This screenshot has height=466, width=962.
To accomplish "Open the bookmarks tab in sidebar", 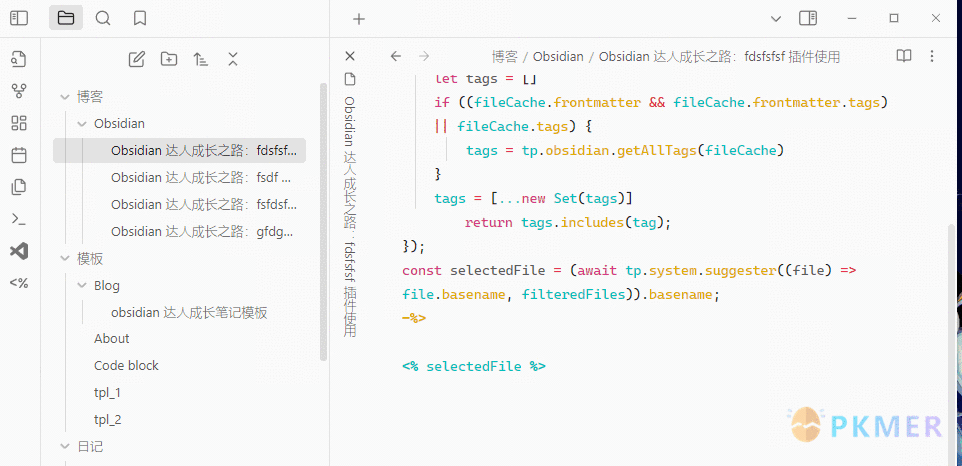I will click(140, 18).
